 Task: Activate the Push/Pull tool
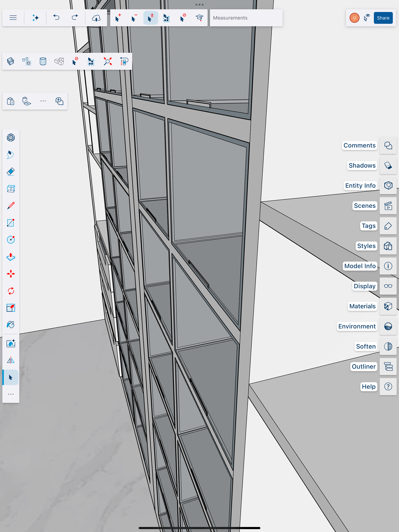(x=11, y=257)
